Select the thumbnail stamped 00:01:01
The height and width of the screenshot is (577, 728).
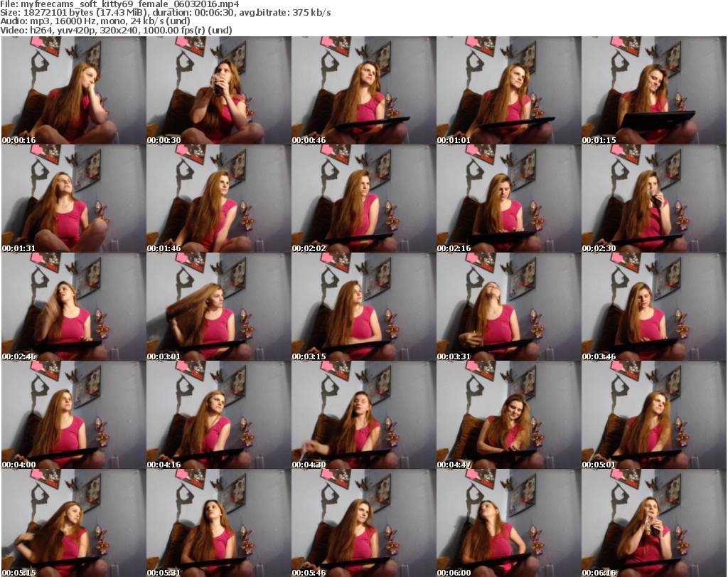coord(509,90)
